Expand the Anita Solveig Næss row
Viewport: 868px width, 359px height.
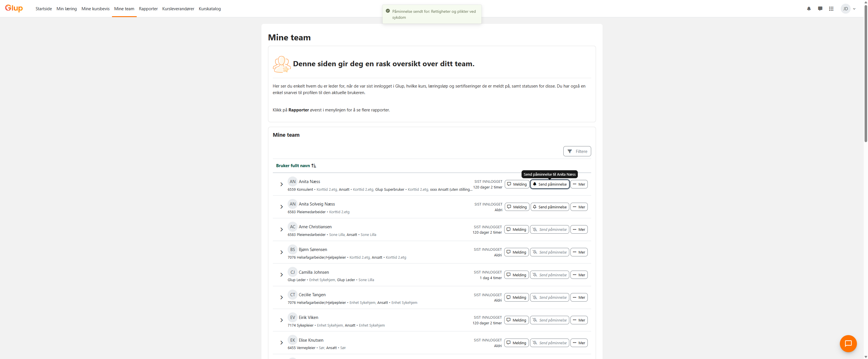(x=281, y=207)
